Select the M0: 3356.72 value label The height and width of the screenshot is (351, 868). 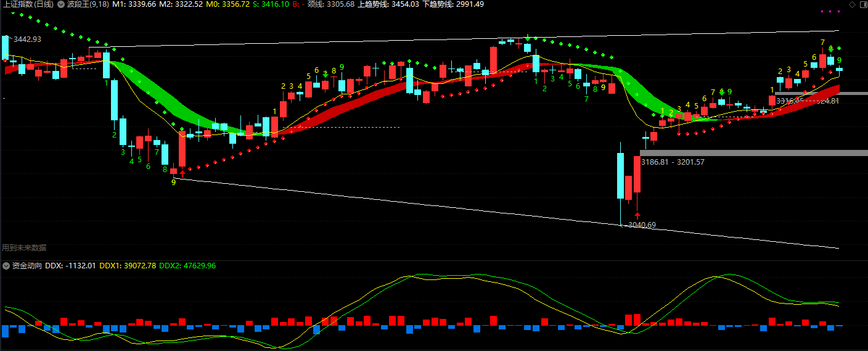tap(228, 4)
